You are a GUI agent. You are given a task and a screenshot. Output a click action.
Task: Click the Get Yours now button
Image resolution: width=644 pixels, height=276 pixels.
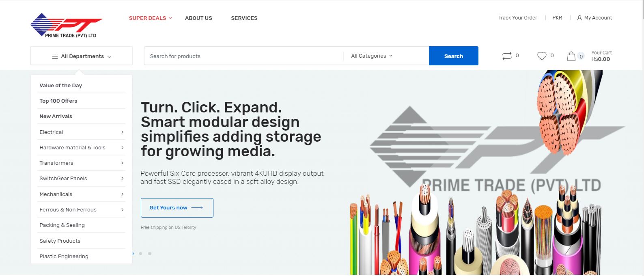tap(177, 208)
